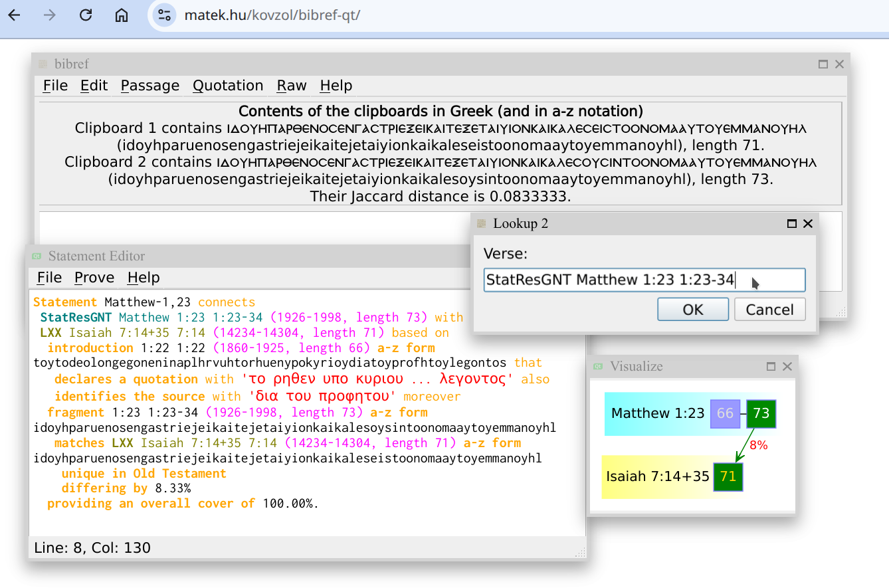
Task: Maximize the main bibref window
Action: click(x=823, y=64)
